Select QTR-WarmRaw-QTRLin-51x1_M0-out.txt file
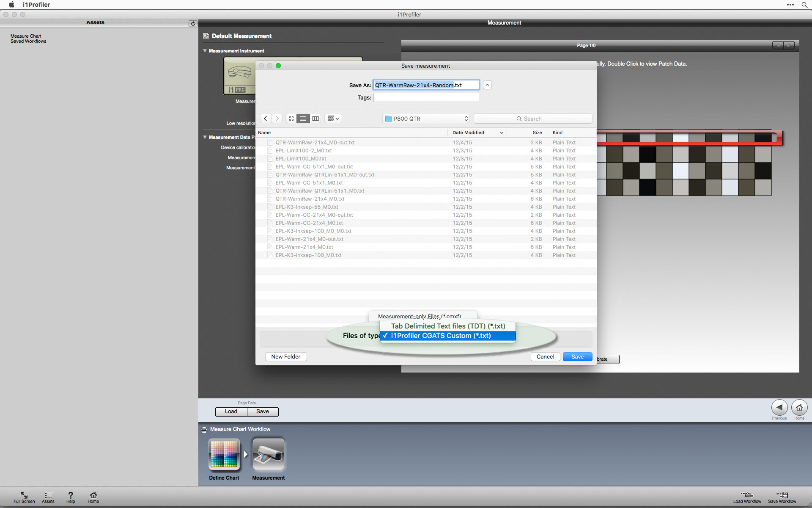Screen dimensions: 812x508 pos(426,175)
